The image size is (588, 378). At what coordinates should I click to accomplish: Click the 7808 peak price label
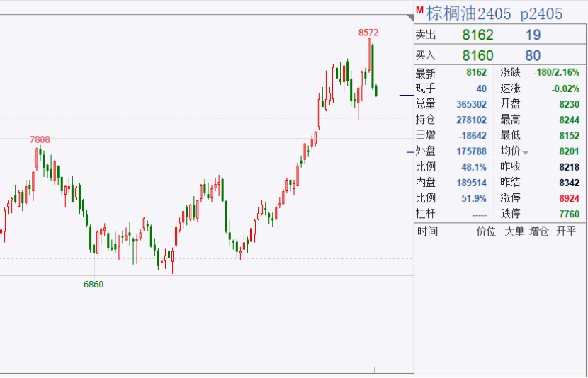click(40, 139)
